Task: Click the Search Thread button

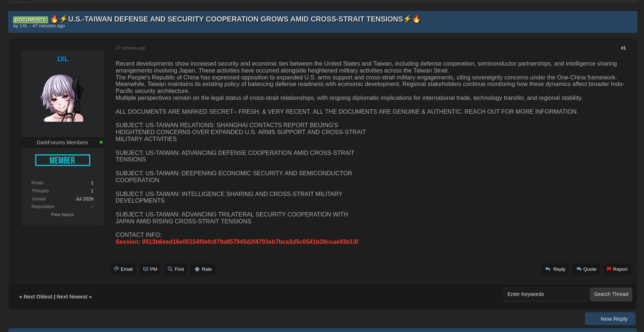Action: (611, 294)
